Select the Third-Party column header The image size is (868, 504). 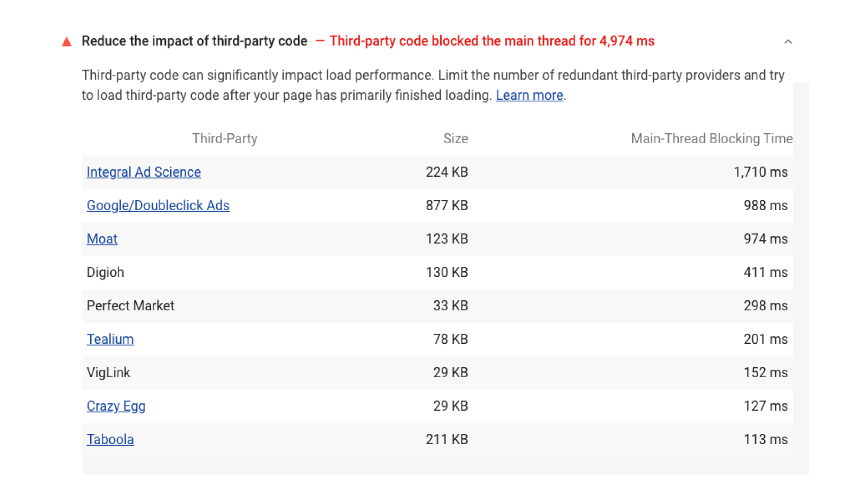click(x=224, y=138)
